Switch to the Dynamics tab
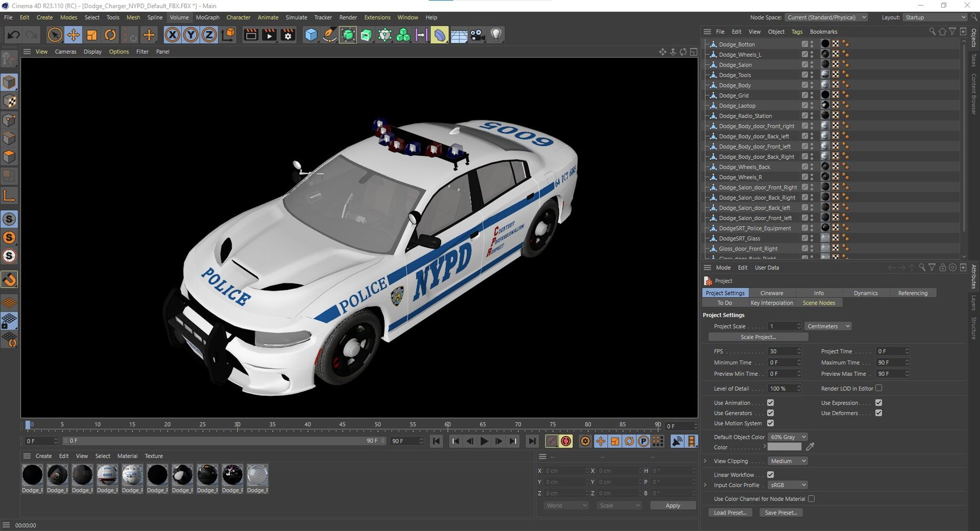The width and height of the screenshot is (980, 531). pyautogui.click(x=865, y=292)
